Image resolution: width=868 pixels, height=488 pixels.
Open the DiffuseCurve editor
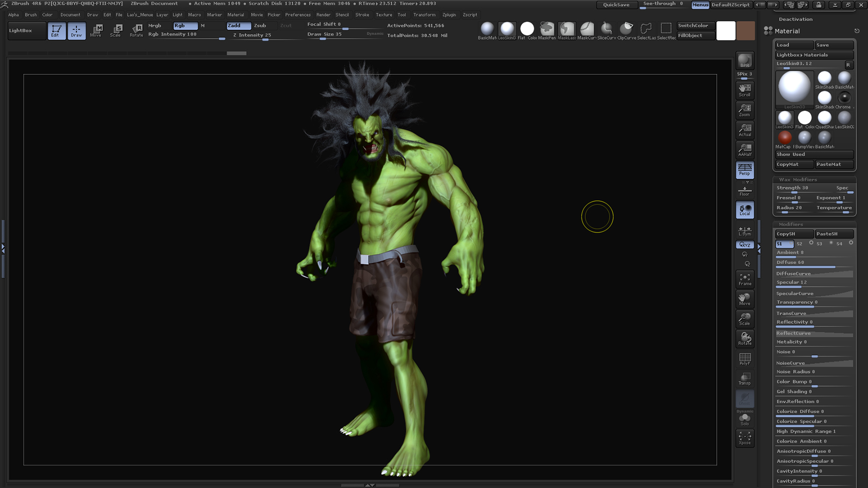pyautogui.click(x=814, y=274)
